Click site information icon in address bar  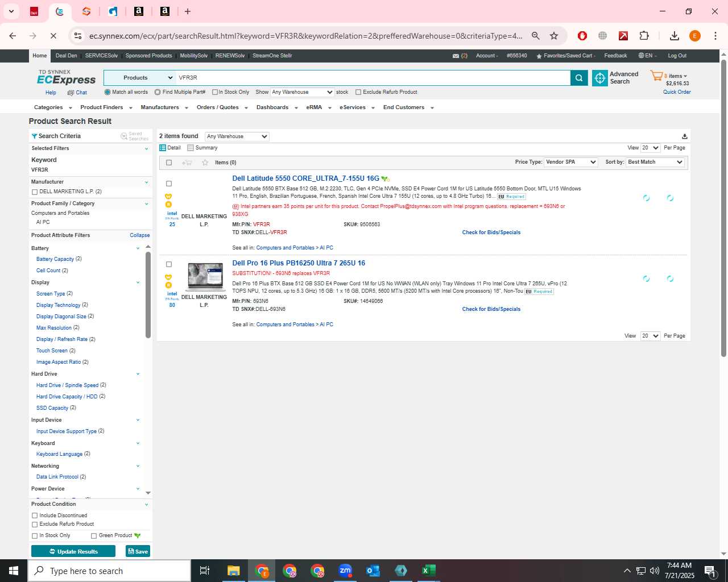click(78, 36)
